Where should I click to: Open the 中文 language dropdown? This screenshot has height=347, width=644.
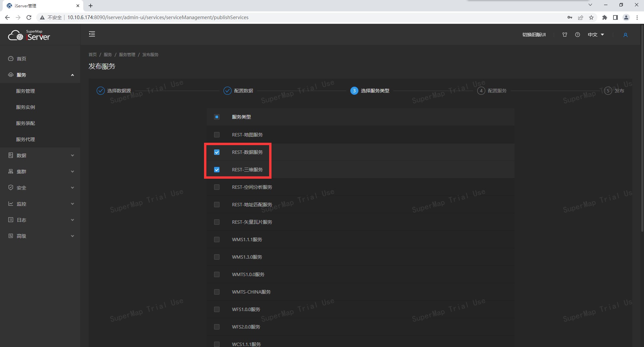pos(596,35)
